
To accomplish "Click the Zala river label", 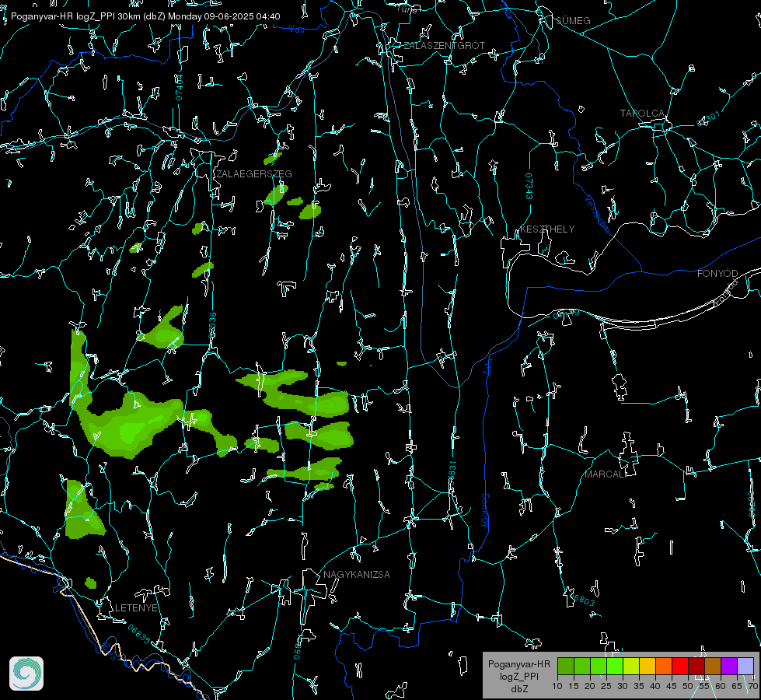I will tap(487, 366).
